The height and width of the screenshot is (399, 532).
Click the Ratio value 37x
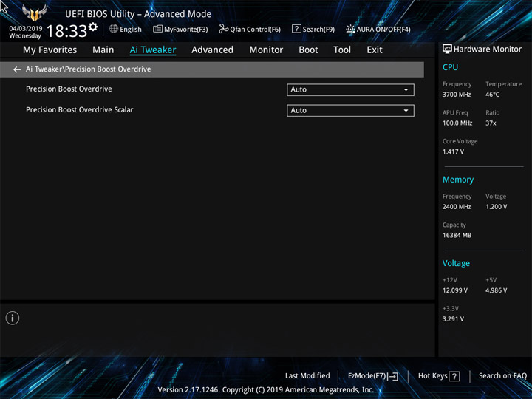click(x=491, y=123)
